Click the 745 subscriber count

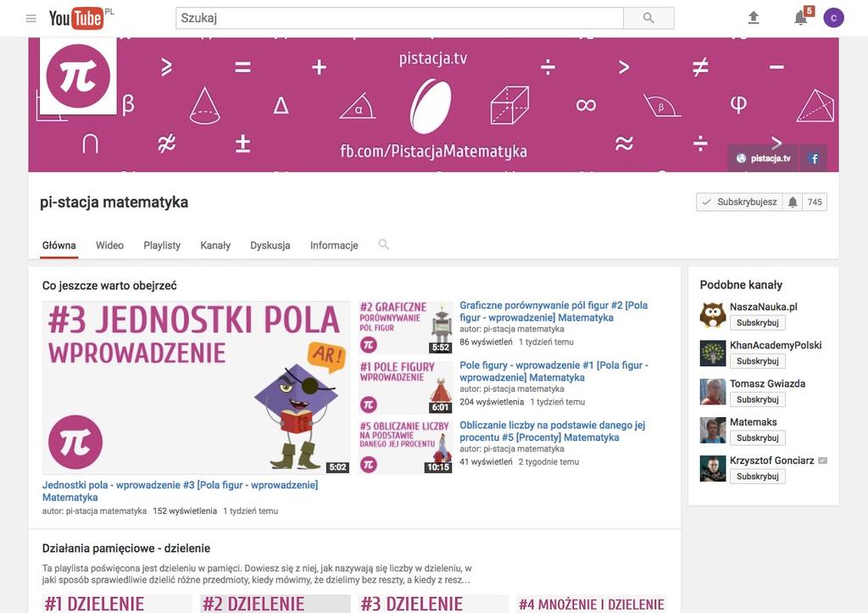[815, 202]
